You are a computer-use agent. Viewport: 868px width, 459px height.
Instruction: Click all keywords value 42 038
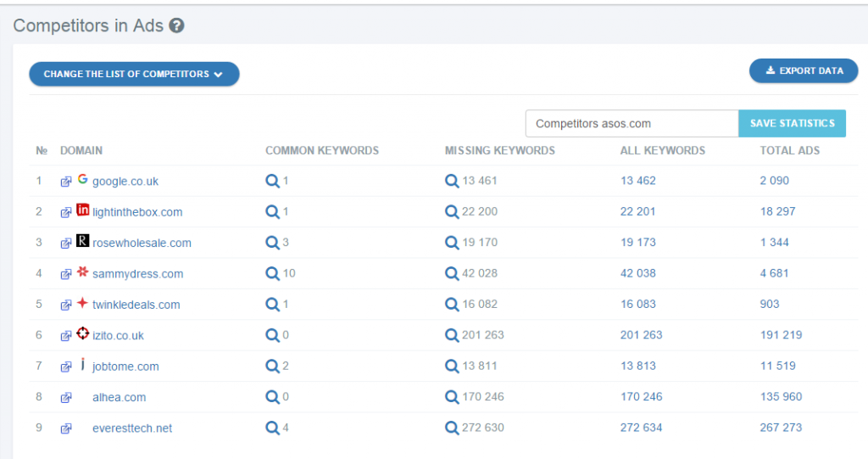(x=637, y=273)
